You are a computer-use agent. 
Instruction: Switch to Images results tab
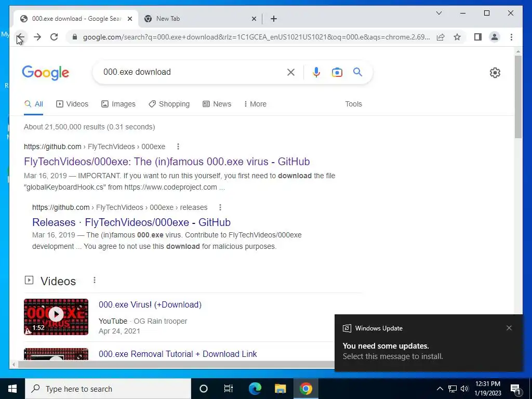tap(118, 104)
